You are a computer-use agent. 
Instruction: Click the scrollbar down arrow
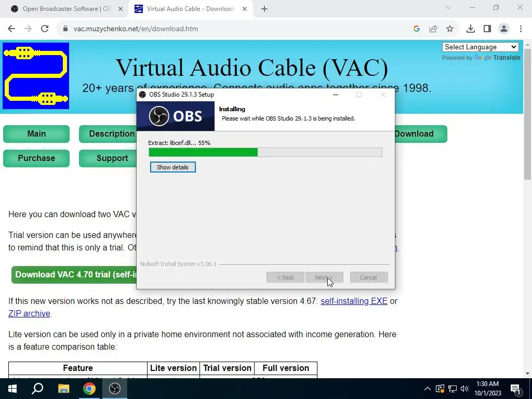click(528, 374)
